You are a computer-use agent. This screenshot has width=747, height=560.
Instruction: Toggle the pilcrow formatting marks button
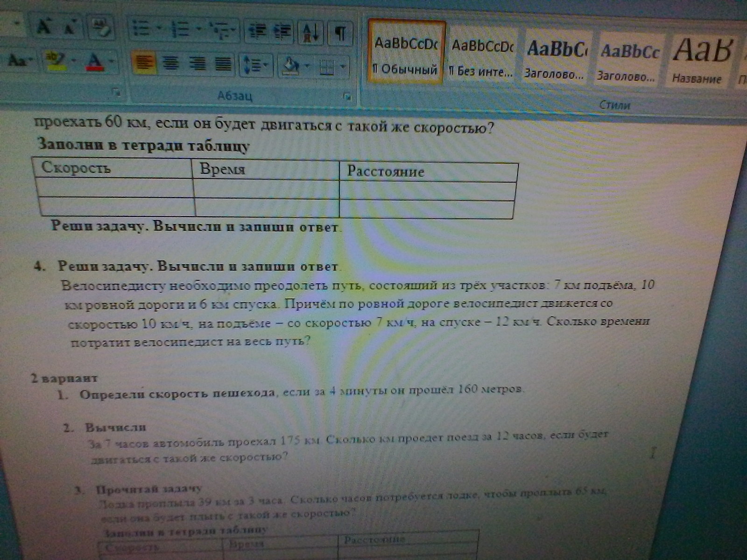(340, 34)
